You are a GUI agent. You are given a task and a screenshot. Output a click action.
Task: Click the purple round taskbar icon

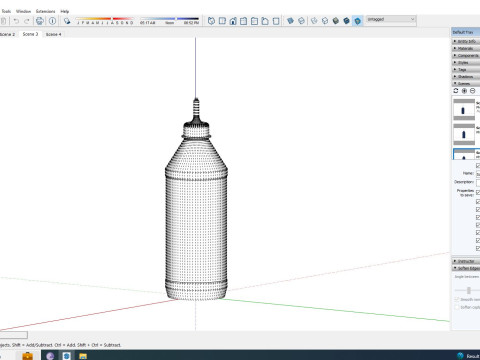(x=50, y=356)
